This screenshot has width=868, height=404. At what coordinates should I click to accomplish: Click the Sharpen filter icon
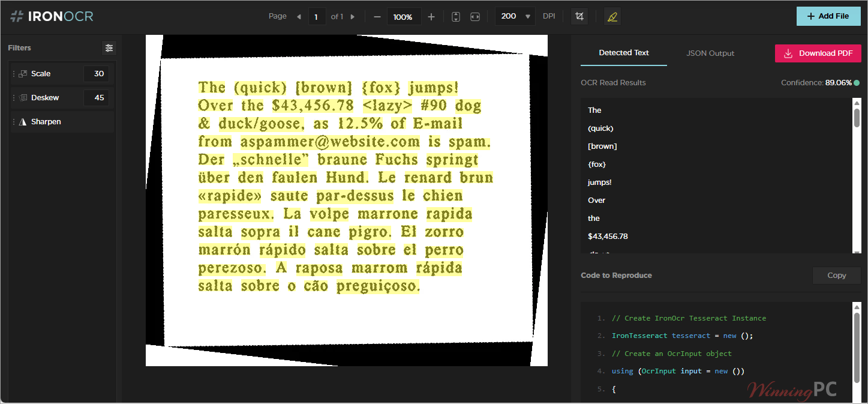[x=23, y=122]
